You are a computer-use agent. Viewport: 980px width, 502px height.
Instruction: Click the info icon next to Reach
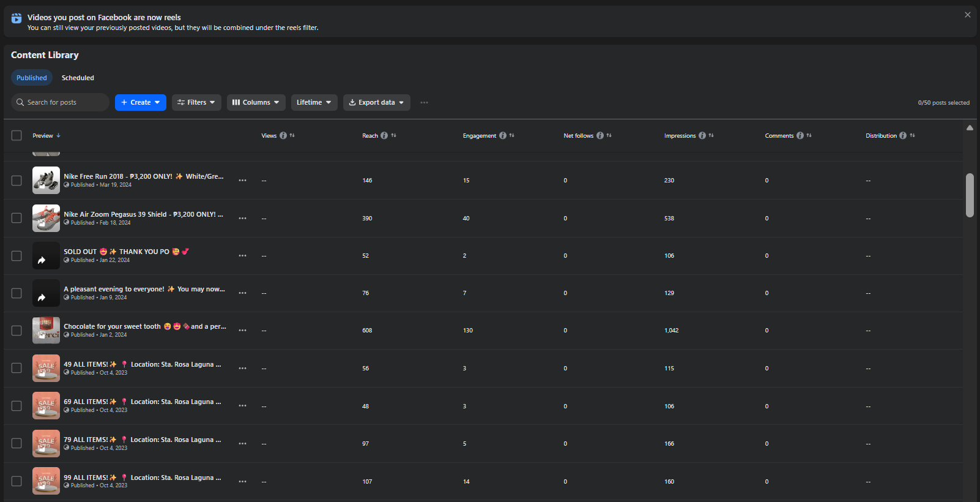[384, 136]
